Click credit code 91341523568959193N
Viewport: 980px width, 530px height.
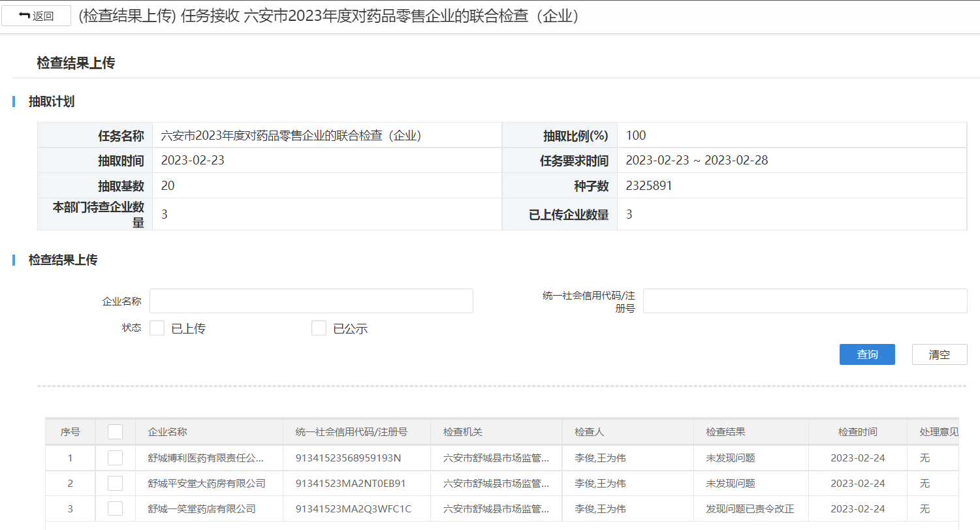click(x=348, y=458)
